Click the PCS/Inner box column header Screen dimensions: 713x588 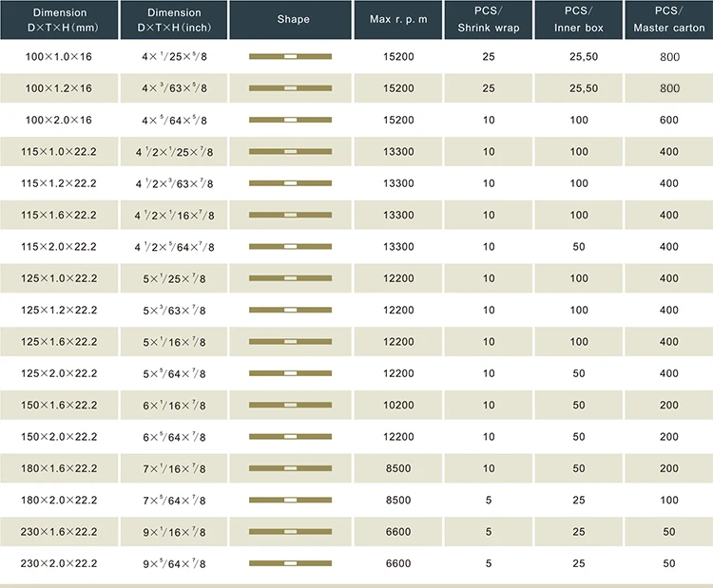pos(579,20)
